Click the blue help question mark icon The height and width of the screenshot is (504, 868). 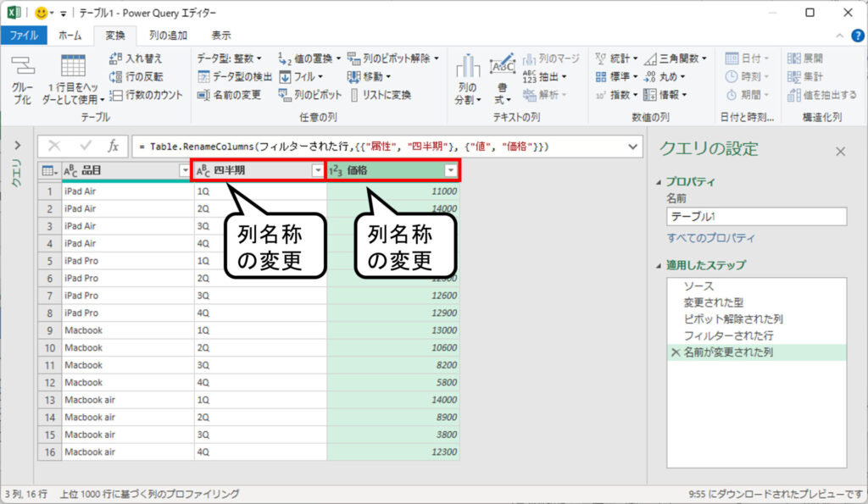pyautogui.click(x=858, y=36)
